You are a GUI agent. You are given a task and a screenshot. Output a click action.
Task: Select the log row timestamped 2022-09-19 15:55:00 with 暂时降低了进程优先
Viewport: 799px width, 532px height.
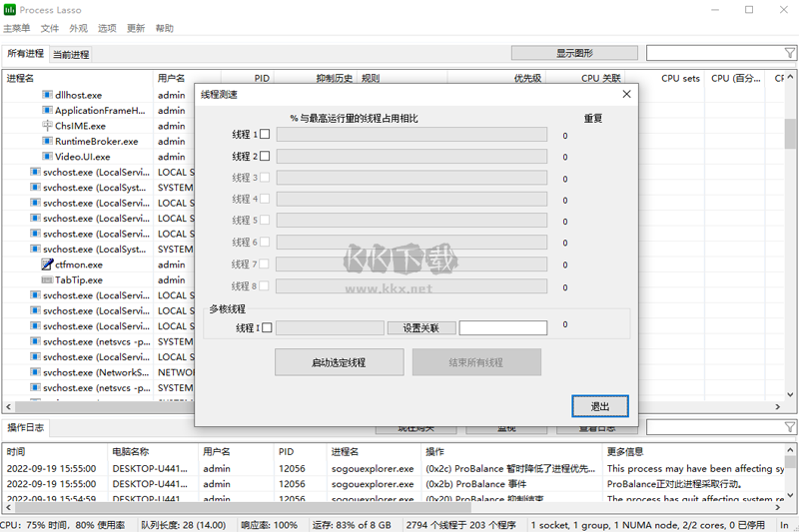click(x=394, y=468)
